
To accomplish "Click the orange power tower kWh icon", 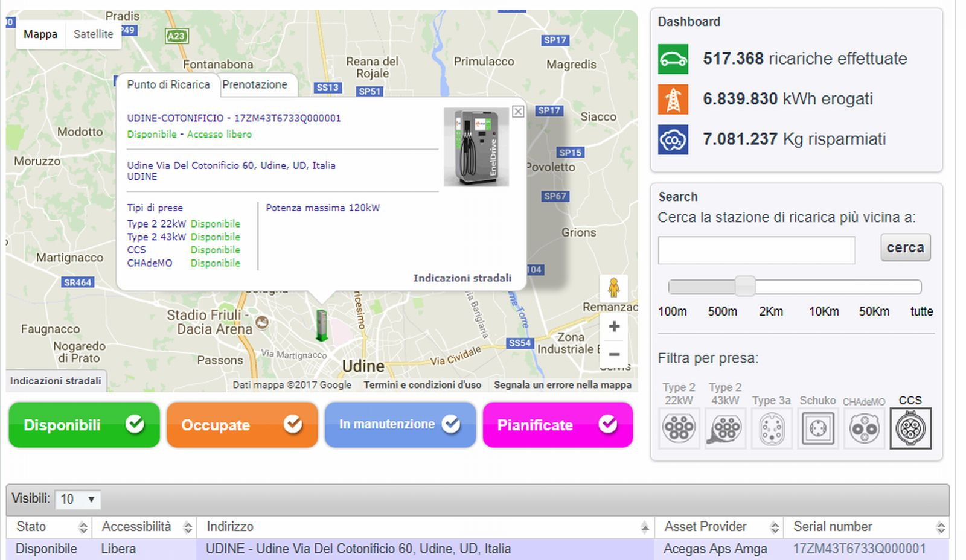I will 673,100.
